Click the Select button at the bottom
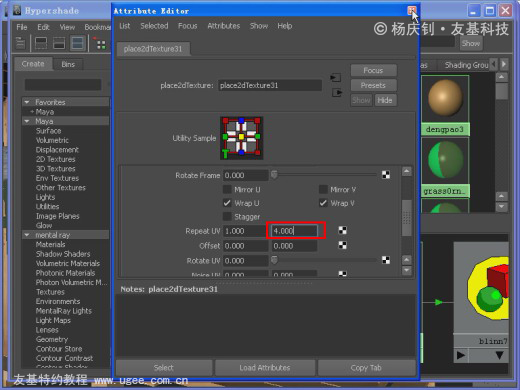This screenshot has width=520, height=390. point(164,368)
